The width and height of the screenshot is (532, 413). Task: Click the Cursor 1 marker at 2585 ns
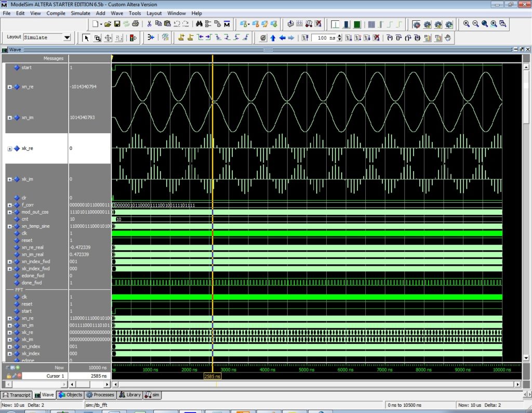pyautogui.click(x=212, y=376)
